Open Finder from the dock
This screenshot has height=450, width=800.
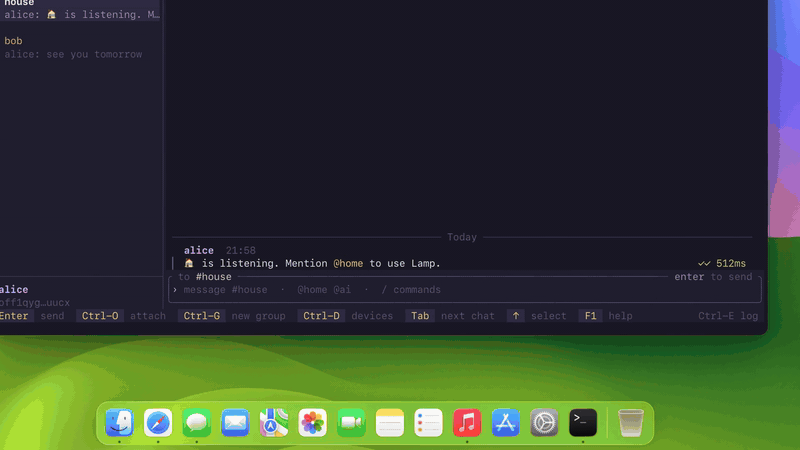(x=119, y=422)
